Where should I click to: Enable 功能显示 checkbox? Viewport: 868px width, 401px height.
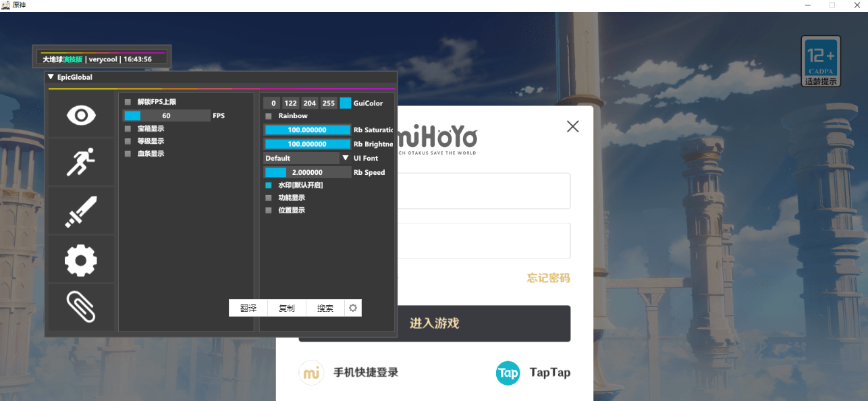pos(269,198)
